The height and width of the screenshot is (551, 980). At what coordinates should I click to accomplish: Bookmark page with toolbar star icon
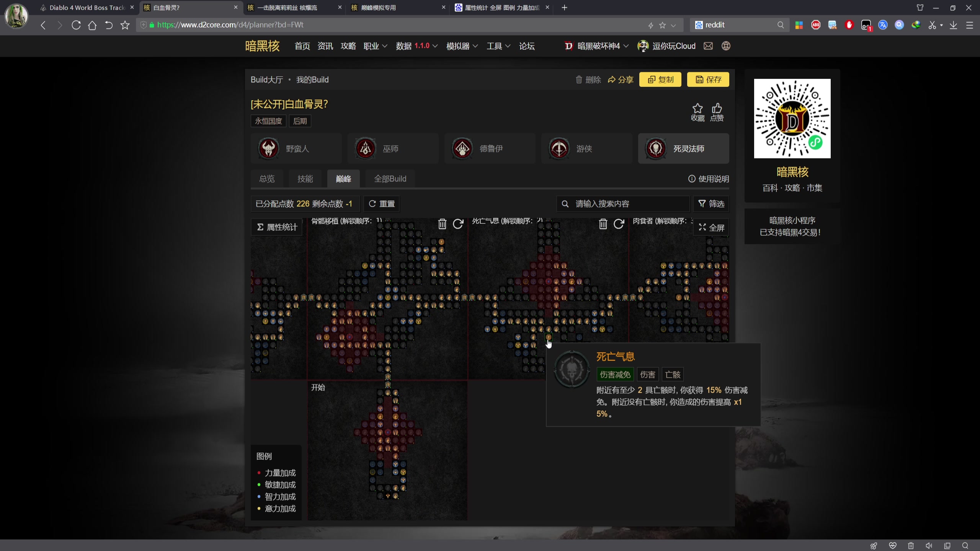[125, 25]
